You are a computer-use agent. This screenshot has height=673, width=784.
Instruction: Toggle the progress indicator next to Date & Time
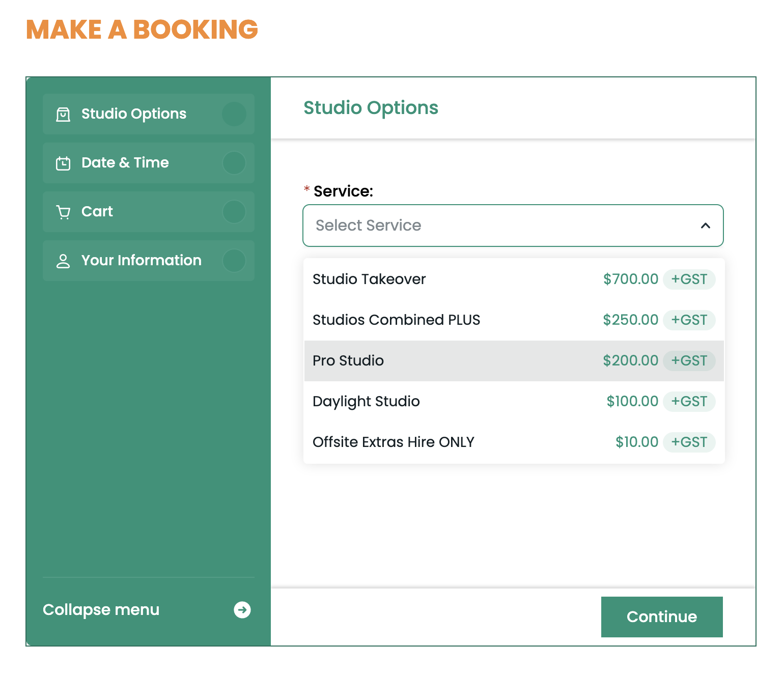point(234,163)
